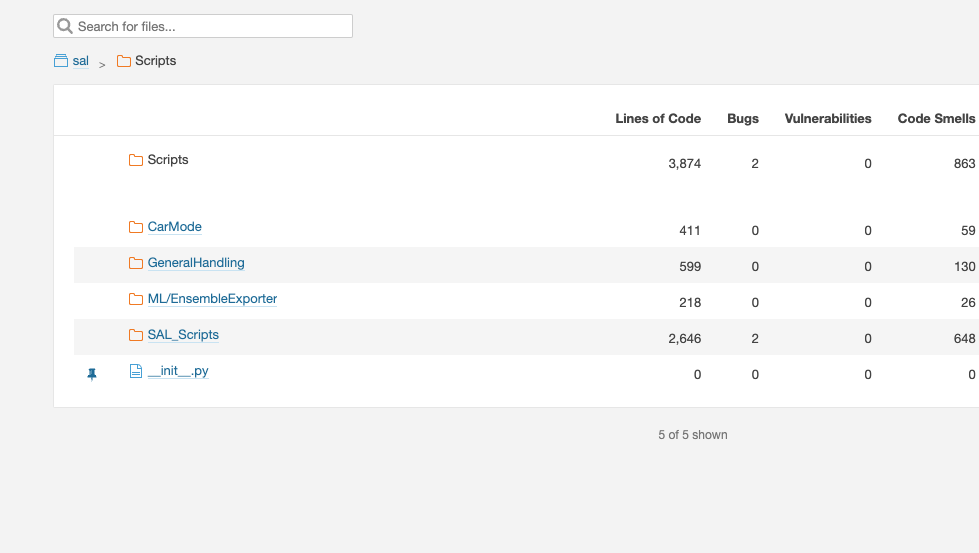Click the sal project icon in breadcrumb
Screen dimensions: 979x553
pos(61,61)
